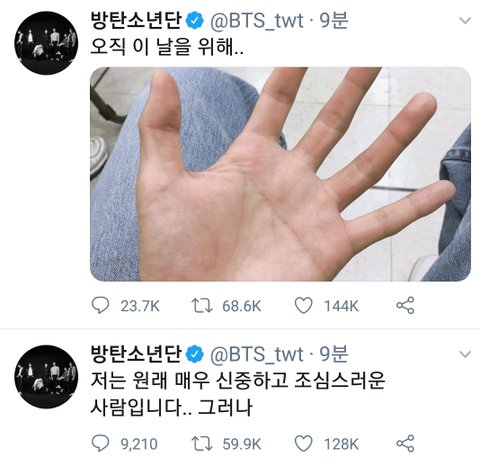
Task: Share the first tweet with photo
Action: coord(405,305)
